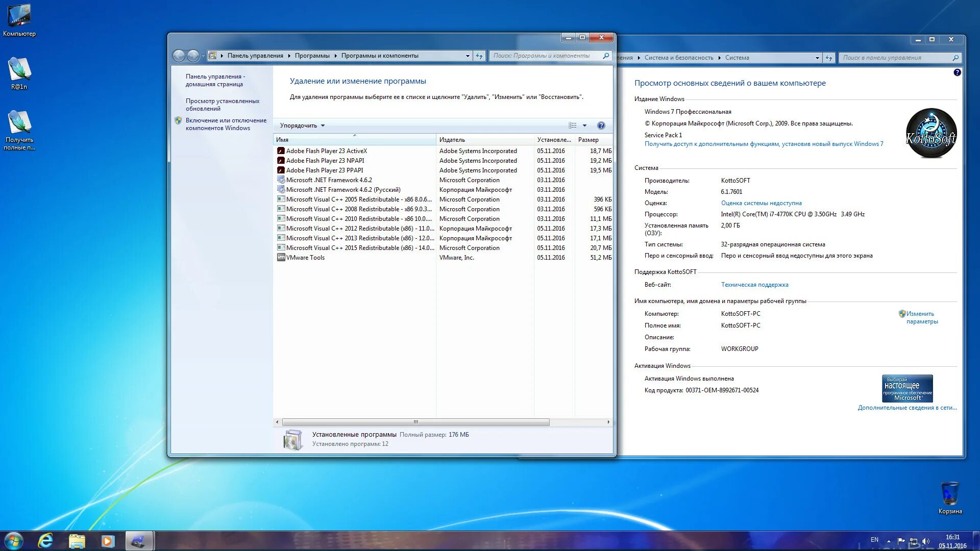Open volume control in system tray
Viewport: 980px width, 551px height.
pos(926,541)
